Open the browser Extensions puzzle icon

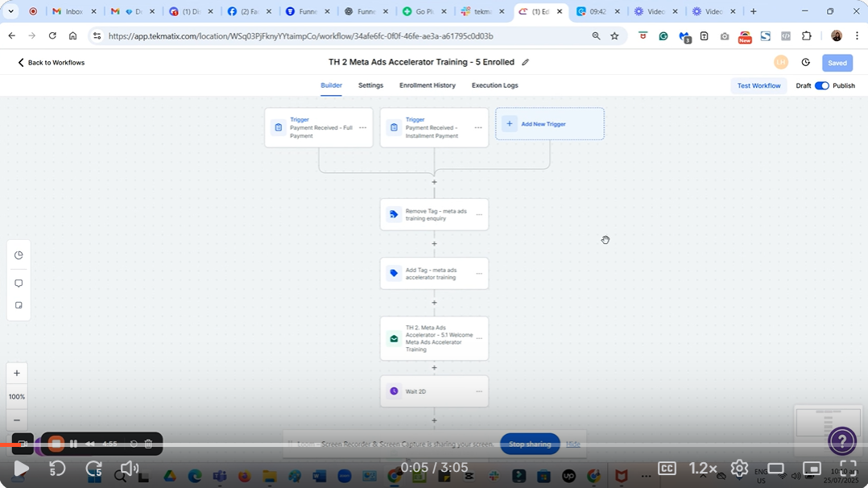tap(807, 36)
